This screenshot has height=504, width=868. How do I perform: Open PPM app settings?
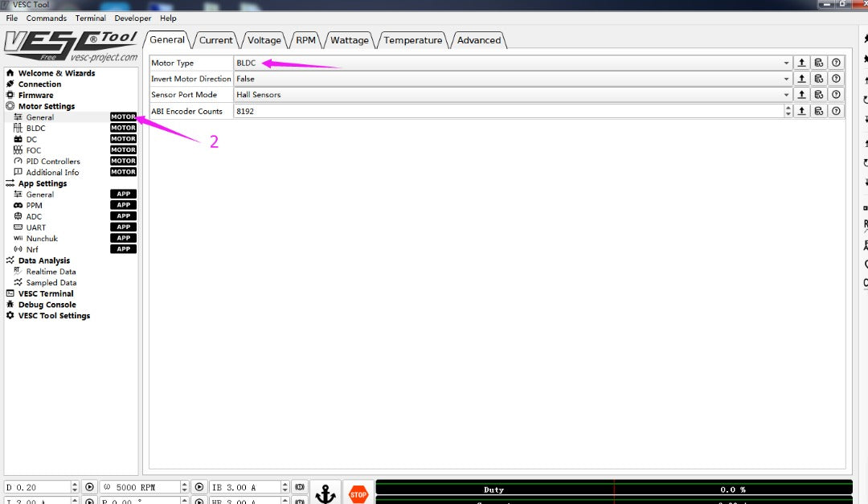tap(34, 205)
